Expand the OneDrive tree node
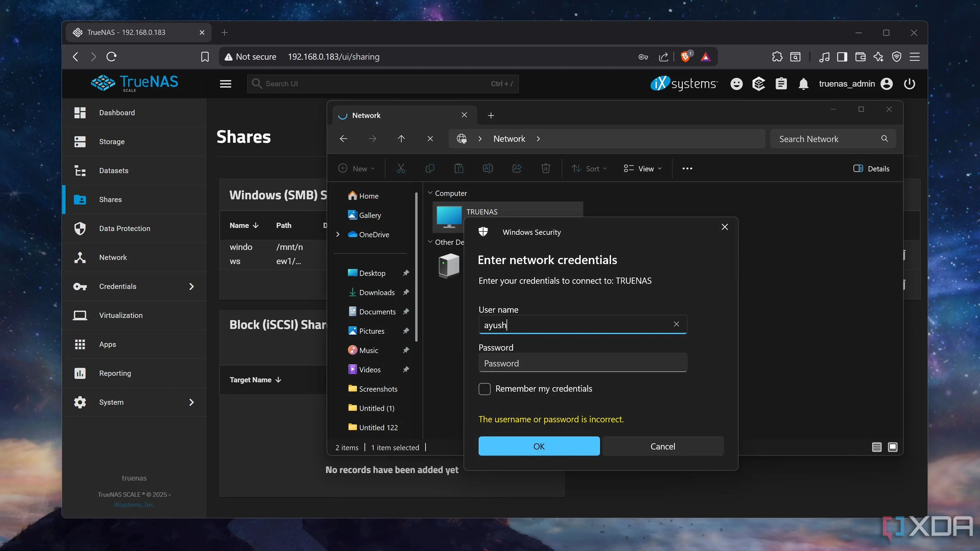Viewport: 980px width, 551px height. (337, 234)
